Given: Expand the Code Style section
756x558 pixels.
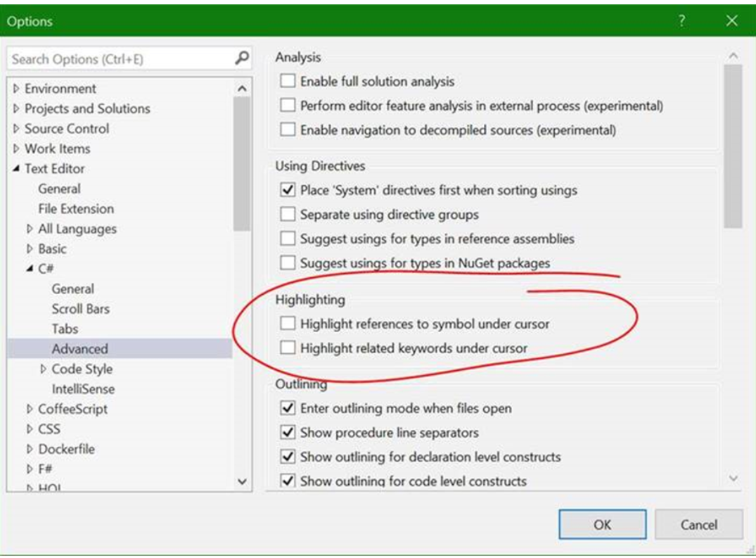Looking at the screenshot, I should (43, 369).
